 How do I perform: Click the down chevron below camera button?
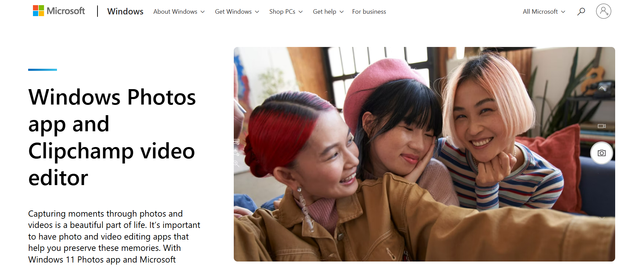click(602, 218)
